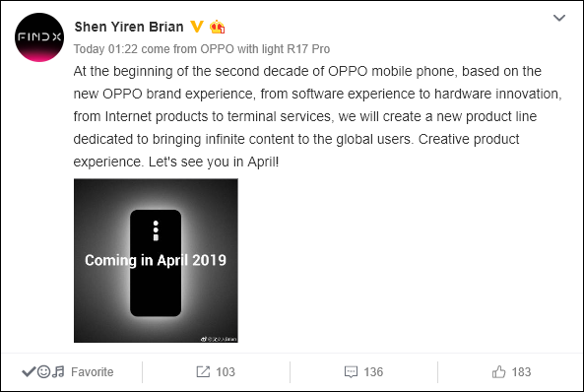Like the post with thumbs-up icon
The image size is (584, 392).
coord(498,372)
